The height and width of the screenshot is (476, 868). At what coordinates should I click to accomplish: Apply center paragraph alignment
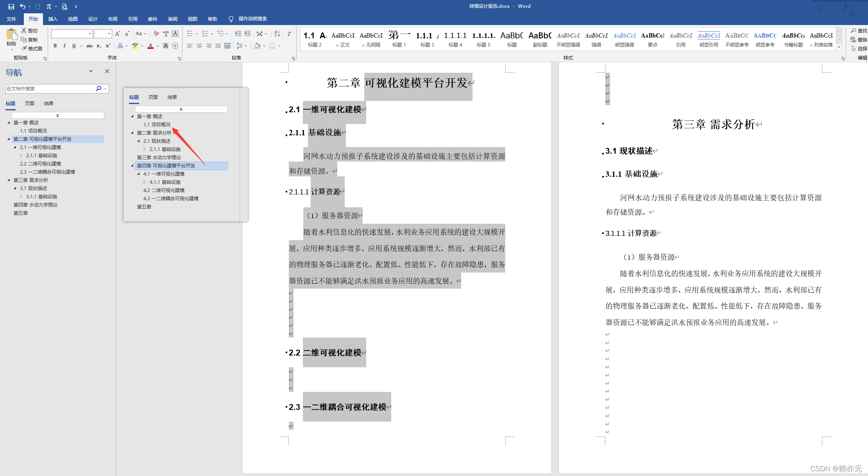point(199,46)
